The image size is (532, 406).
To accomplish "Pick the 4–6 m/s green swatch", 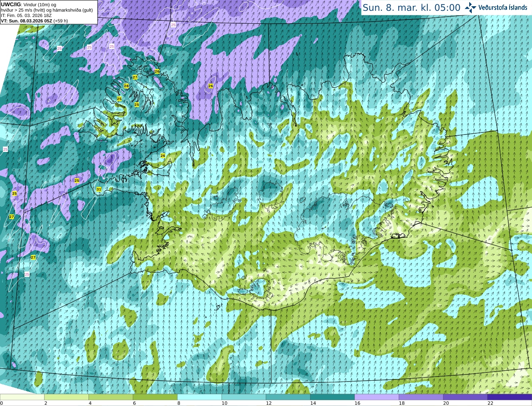I will coord(111,397).
